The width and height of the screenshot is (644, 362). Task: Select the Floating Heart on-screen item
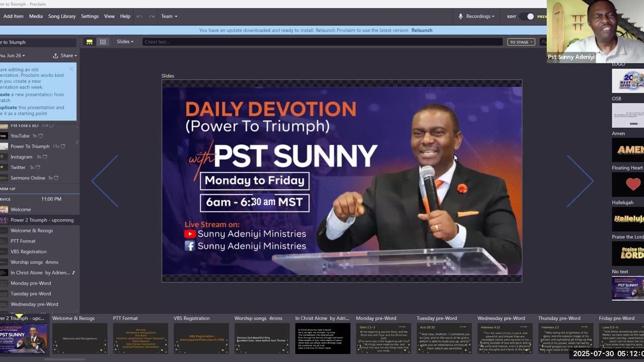pyautogui.click(x=628, y=184)
